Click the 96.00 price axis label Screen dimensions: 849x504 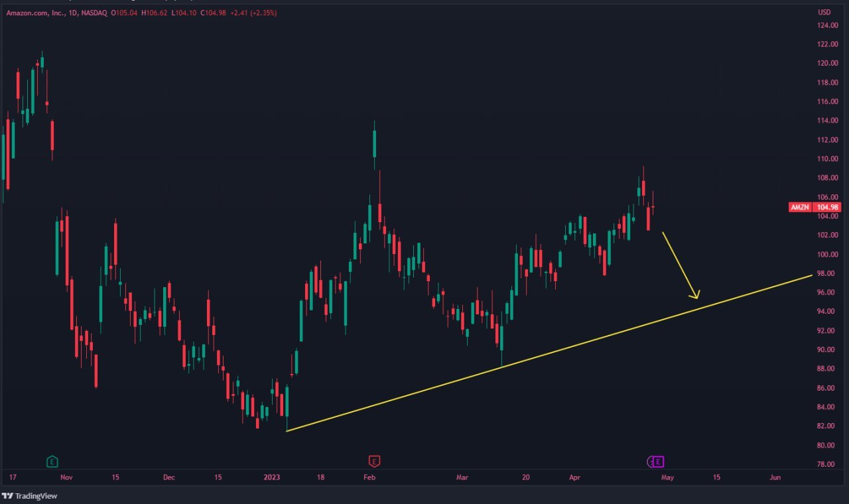tap(827, 292)
